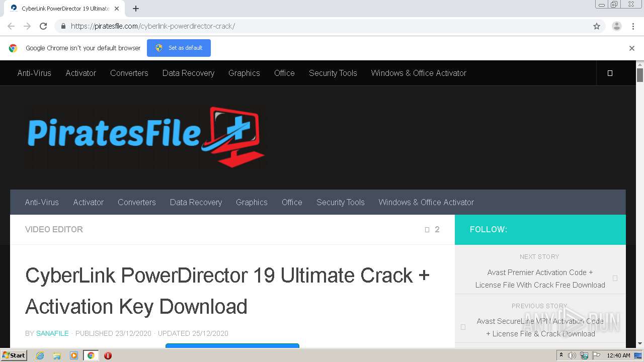Select Office in the gray navigation bar

pyautogui.click(x=292, y=202)
